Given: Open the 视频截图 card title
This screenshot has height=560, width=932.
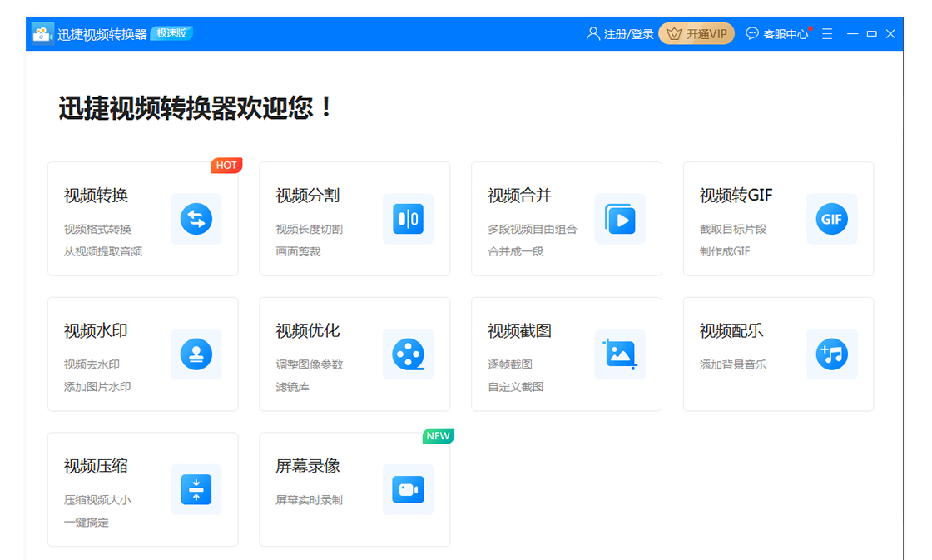Looking at the screenshot, I should pos(519,330).
